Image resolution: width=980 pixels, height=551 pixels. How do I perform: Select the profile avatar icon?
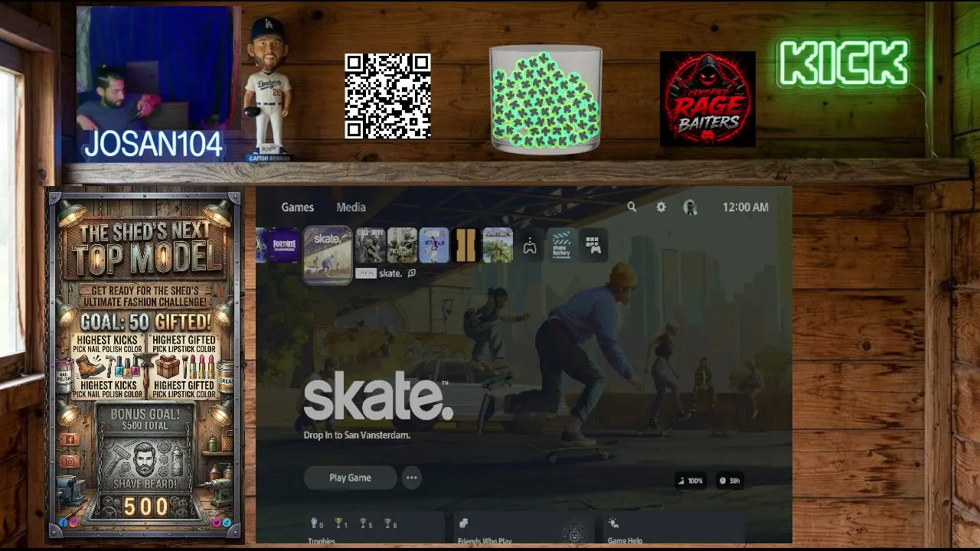click(x=690, y=207)
